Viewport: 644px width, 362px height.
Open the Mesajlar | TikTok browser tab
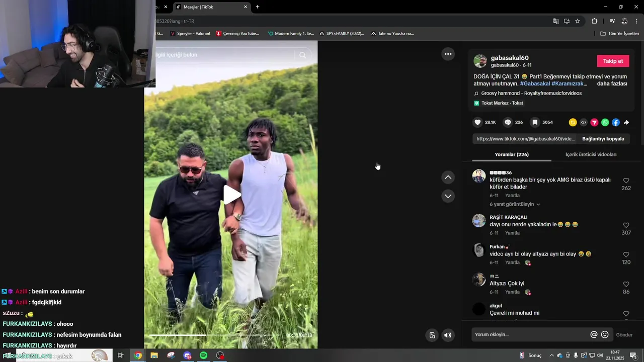211,7
